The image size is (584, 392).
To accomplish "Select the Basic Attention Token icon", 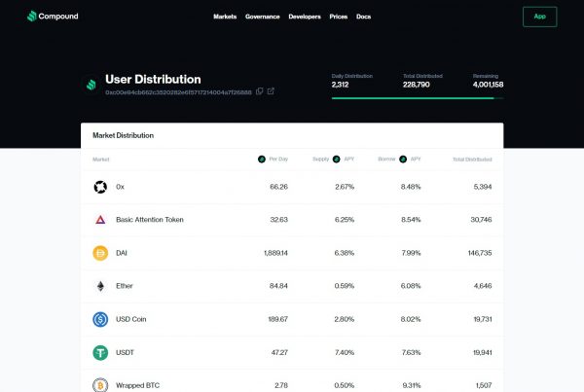I will click(x=100, y=220).
